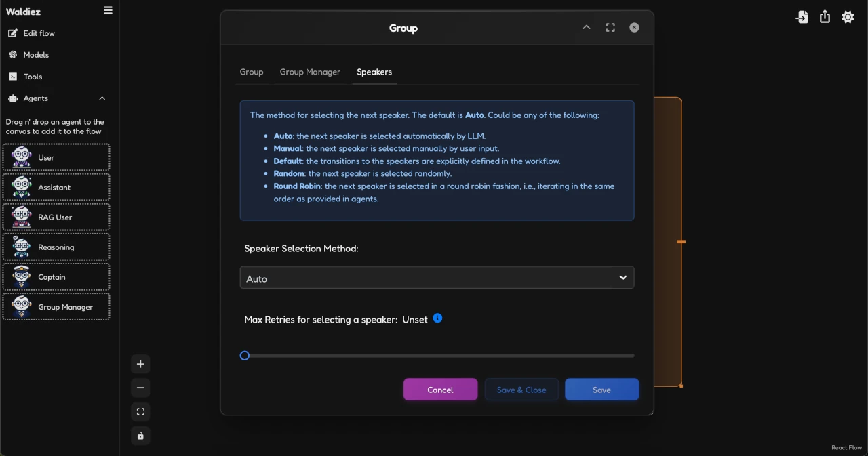The image size is (868, 456).
Task: Click the export/share flow icon
Action: click(x=825, y=17)
